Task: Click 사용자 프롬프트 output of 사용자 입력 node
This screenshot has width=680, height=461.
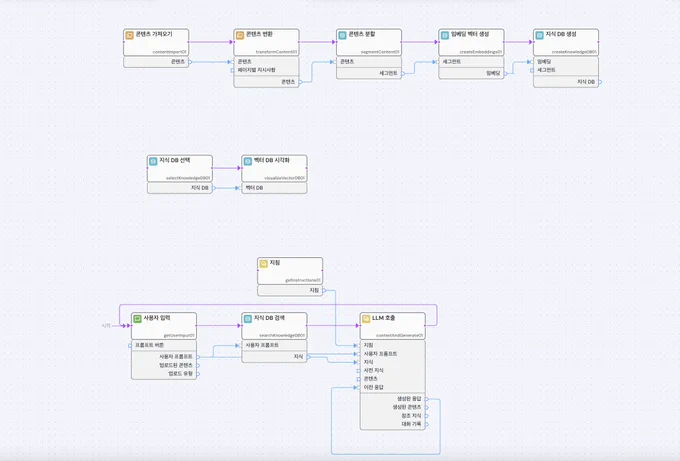Action: pos(163,357)
